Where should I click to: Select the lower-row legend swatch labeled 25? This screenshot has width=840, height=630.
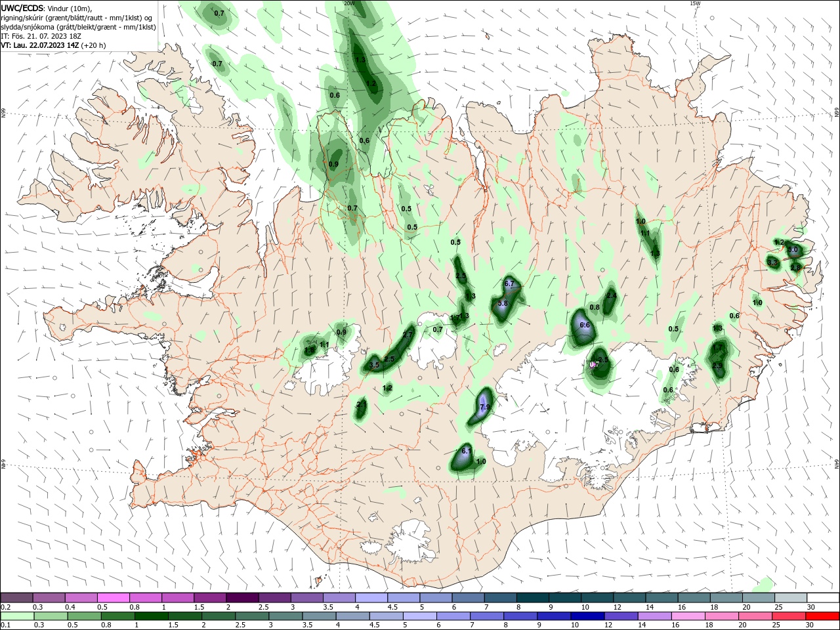pos(789,616)
